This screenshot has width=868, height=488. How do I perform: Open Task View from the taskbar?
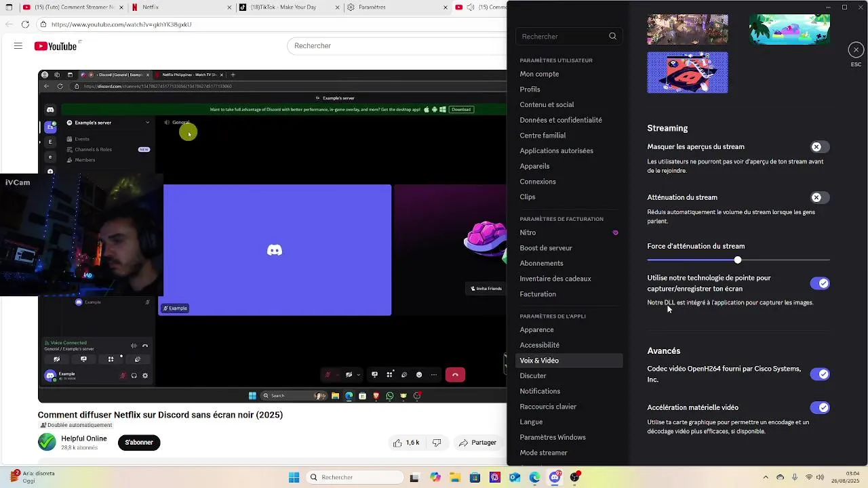pyautogui.click(x=414, y=478)
